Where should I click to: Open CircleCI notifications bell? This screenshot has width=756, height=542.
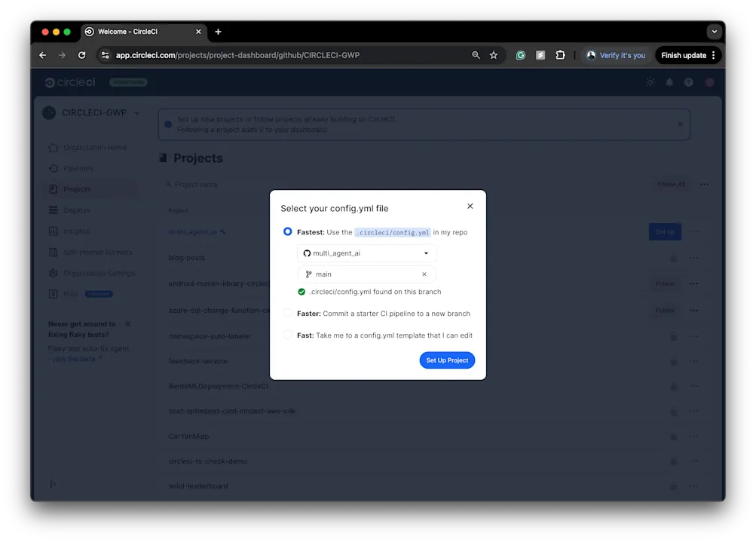point(669,82)
